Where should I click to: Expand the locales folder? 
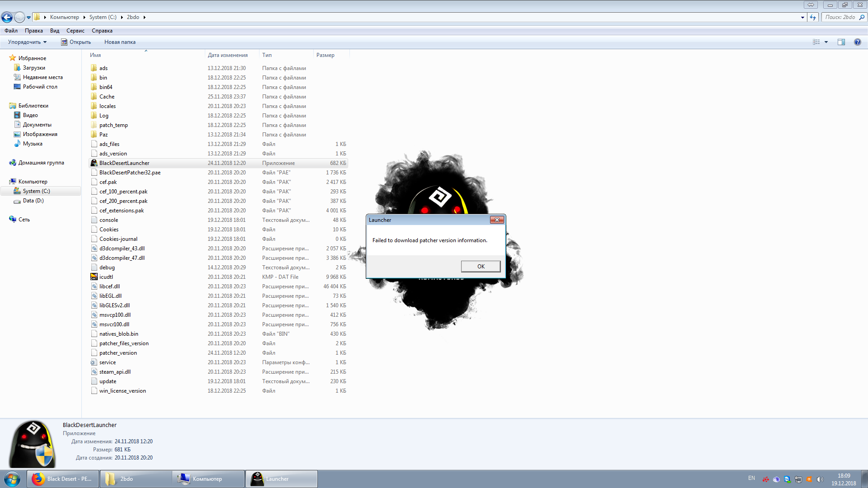pos(108,105)
